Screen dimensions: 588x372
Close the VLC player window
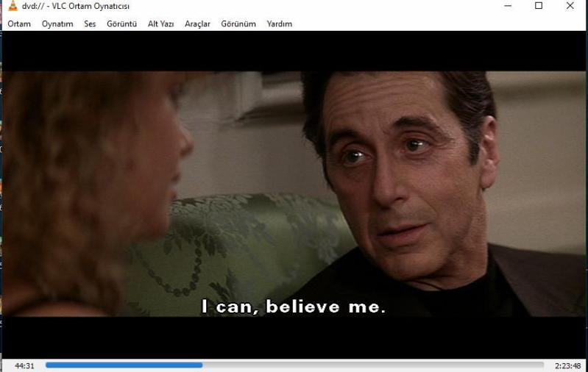click(570, 6)
